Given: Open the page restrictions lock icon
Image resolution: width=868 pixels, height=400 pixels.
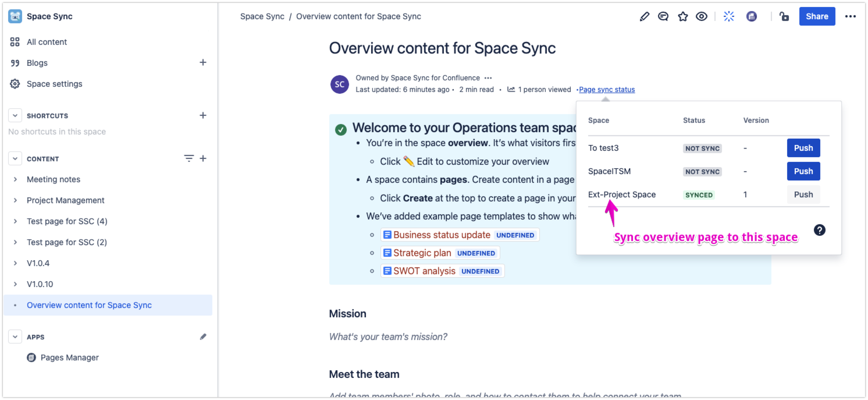Looking at the screenshot, I should tap(784, 17).
